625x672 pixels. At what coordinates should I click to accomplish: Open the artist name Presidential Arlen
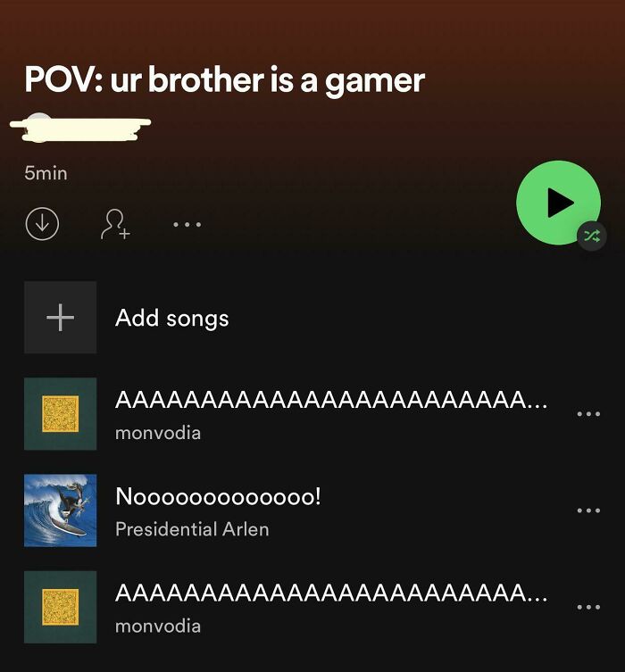pyautogui.click(x=192, y=530)
